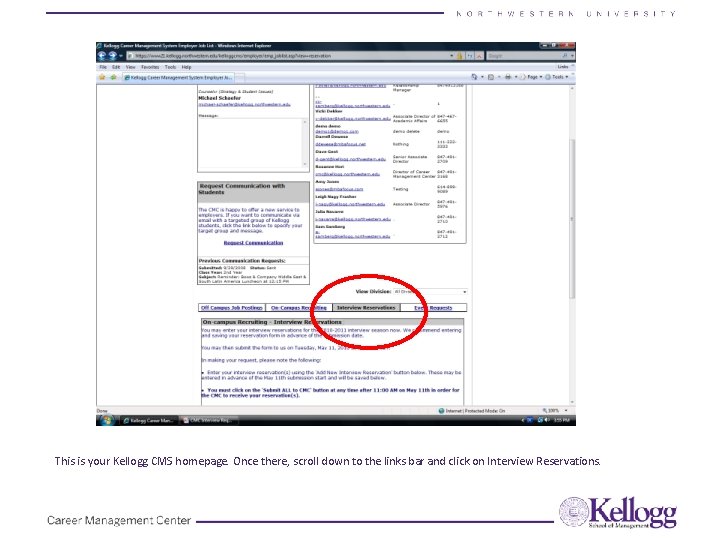720x540 pixels.
Task: Click the address bar URL field
Action: 289,56
